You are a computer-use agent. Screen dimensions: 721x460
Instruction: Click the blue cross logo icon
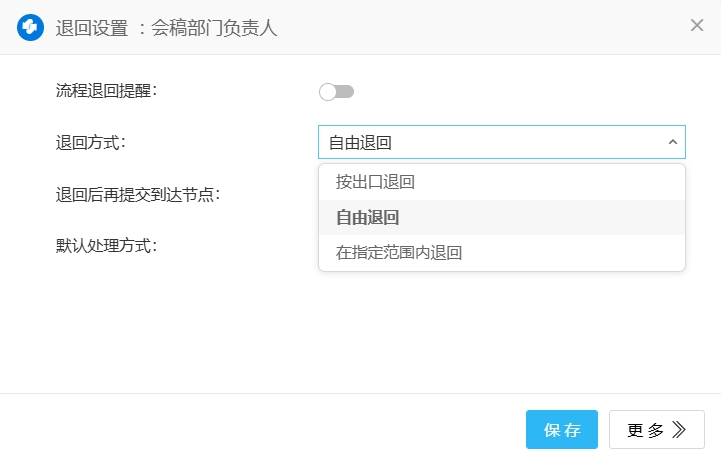pyautogui.click(x=30, y=27)
